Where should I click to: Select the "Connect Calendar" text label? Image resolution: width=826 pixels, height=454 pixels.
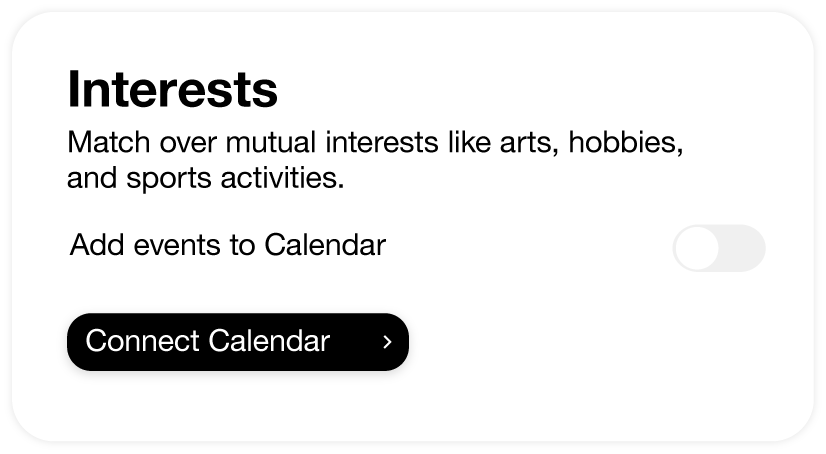click(208, 341)
